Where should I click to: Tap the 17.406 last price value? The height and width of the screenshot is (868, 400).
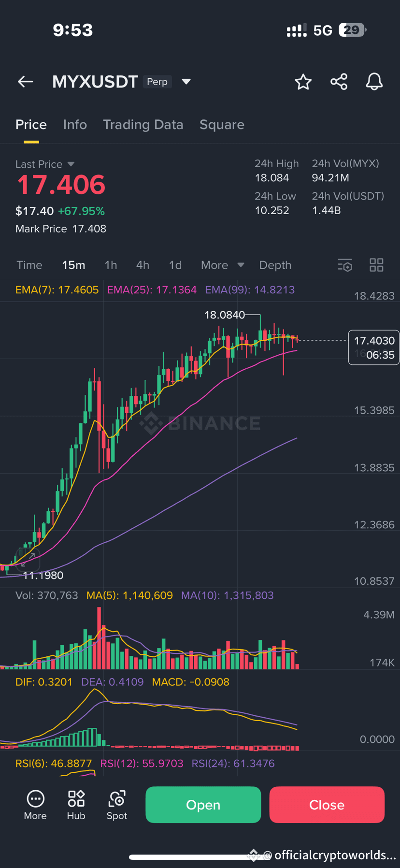(61, 185)
